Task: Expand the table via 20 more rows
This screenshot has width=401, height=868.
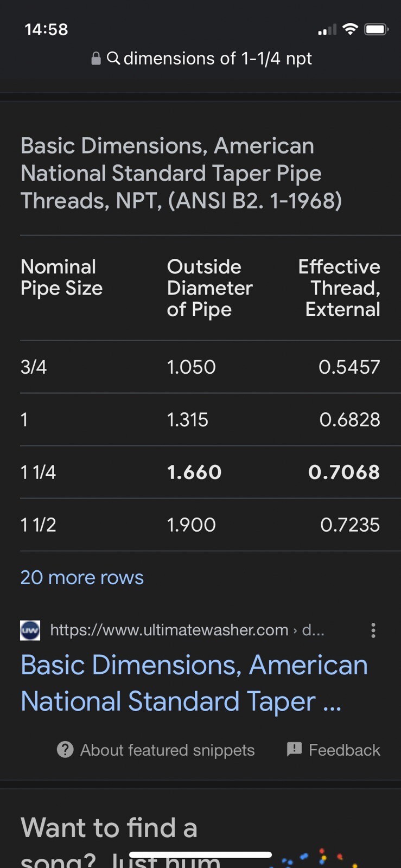Action: [82, 577]
